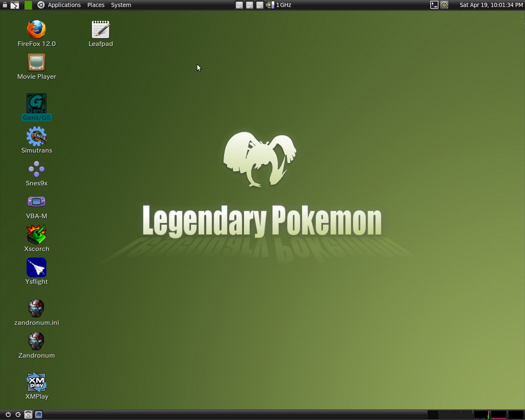Open the FireFox 12.0 desktop icon
Screen dimensions: 525x420
click(37, 30)
